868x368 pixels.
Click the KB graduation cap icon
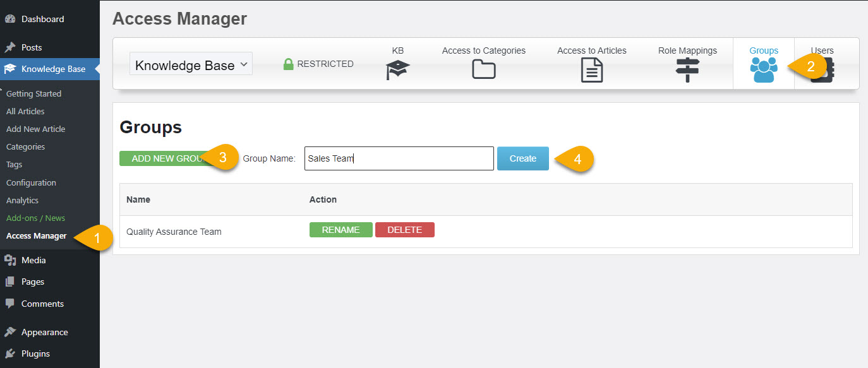coord(397,70)
